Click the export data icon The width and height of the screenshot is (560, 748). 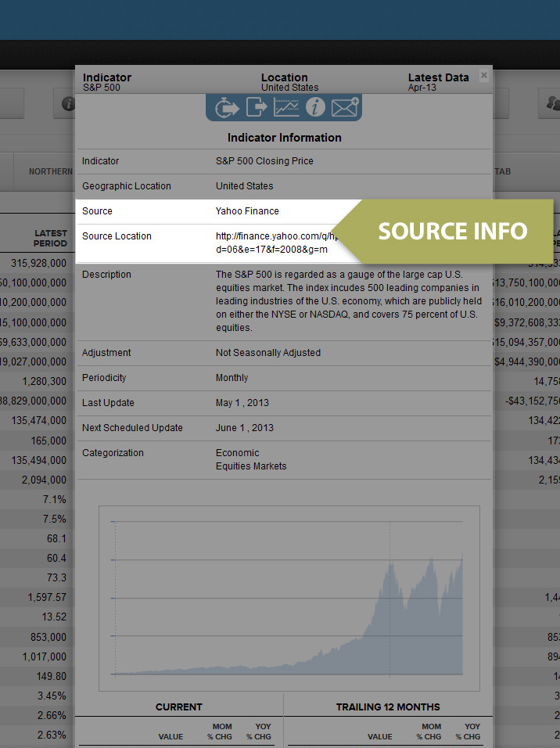(257, 107)
